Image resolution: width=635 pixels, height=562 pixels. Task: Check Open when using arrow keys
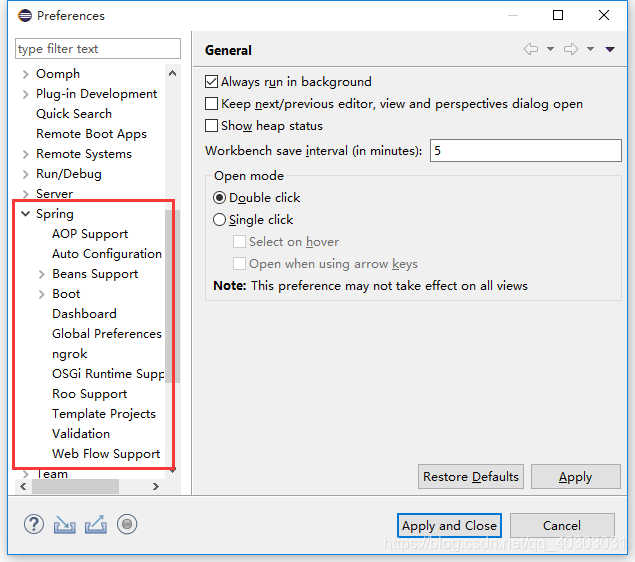click(x=239, y=264)
